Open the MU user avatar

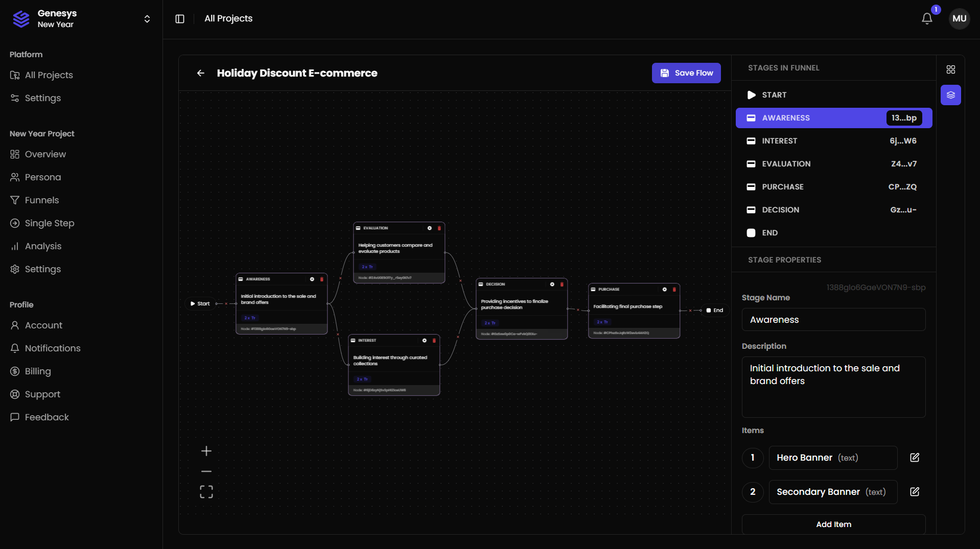(959, 19)
